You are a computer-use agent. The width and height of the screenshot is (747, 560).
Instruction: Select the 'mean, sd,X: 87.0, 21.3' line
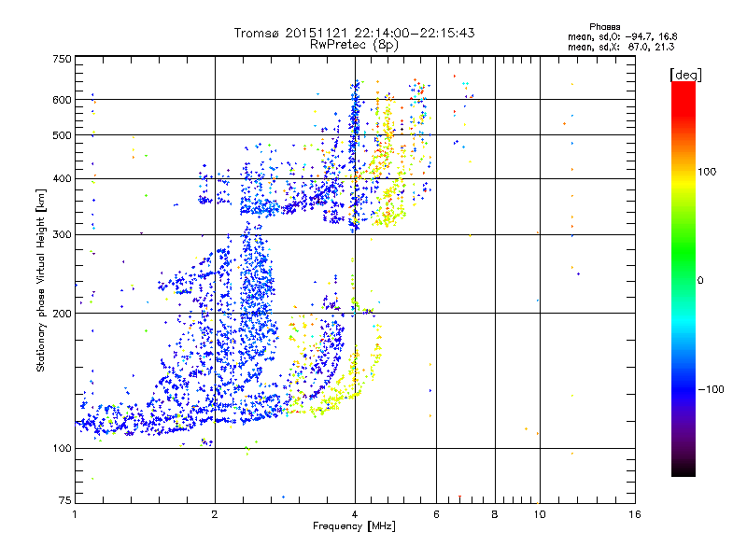(621, 47)
